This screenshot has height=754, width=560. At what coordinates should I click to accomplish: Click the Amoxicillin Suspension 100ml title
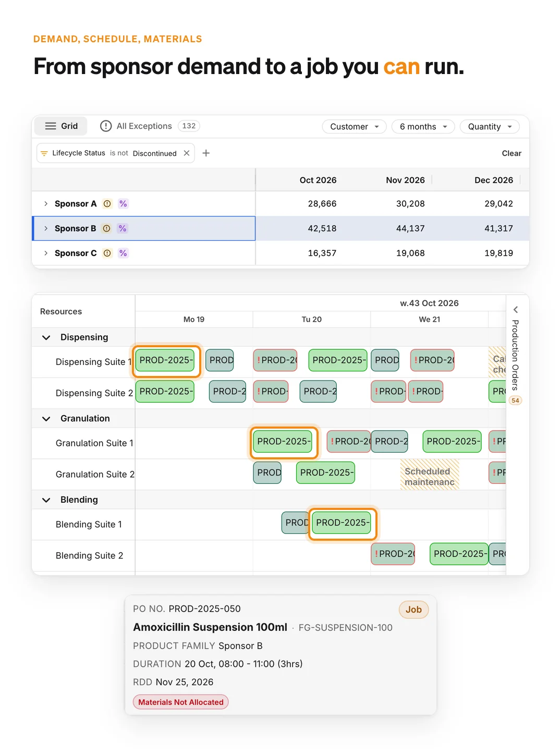coord(210,627)
